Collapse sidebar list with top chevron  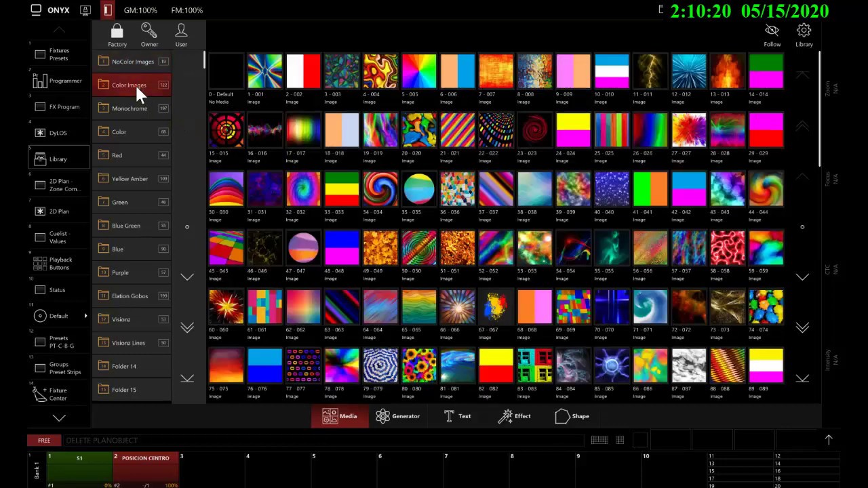(59, 30)
